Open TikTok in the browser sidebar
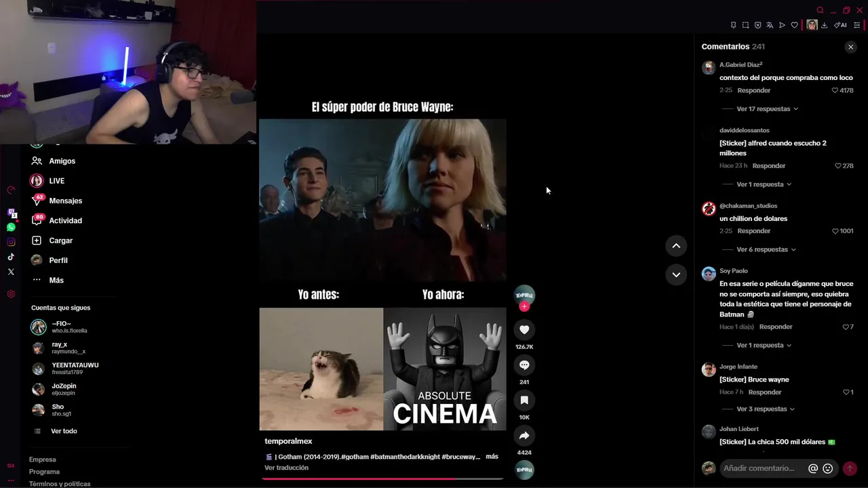868x488 pixels. 11,257
